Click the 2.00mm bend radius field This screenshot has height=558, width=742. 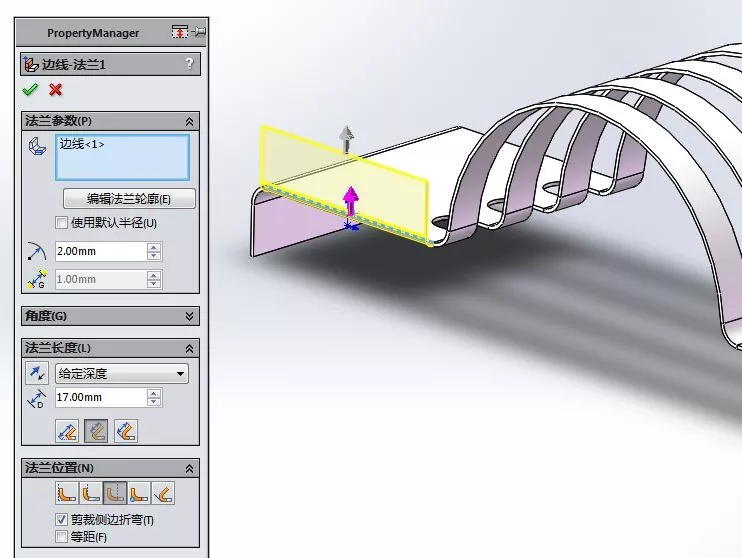(x=101, y=251)
